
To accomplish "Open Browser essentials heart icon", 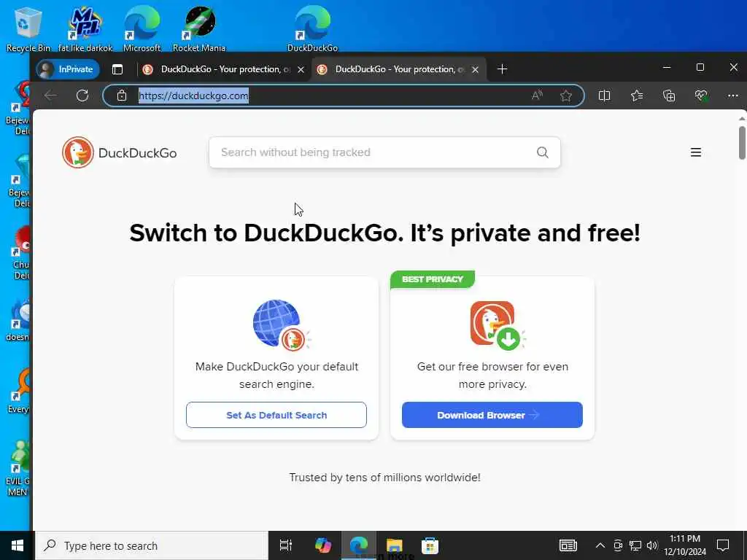I will [x=701, y=96].
